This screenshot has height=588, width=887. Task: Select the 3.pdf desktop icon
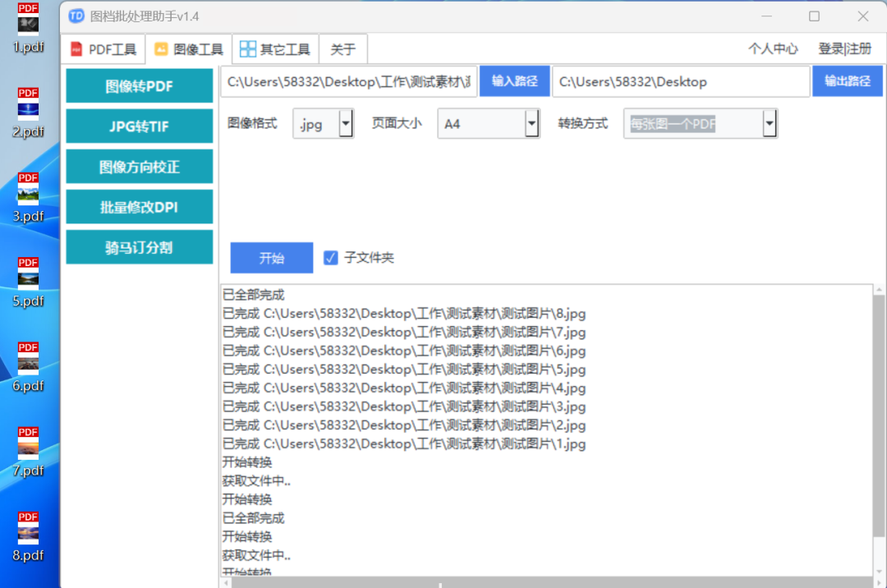[28, 198]
